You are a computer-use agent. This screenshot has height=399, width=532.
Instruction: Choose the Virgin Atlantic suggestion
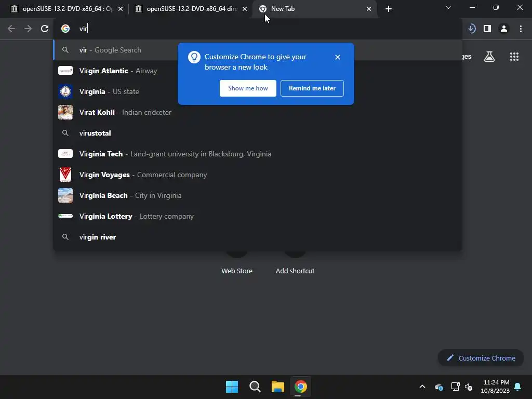coord(258,71)
